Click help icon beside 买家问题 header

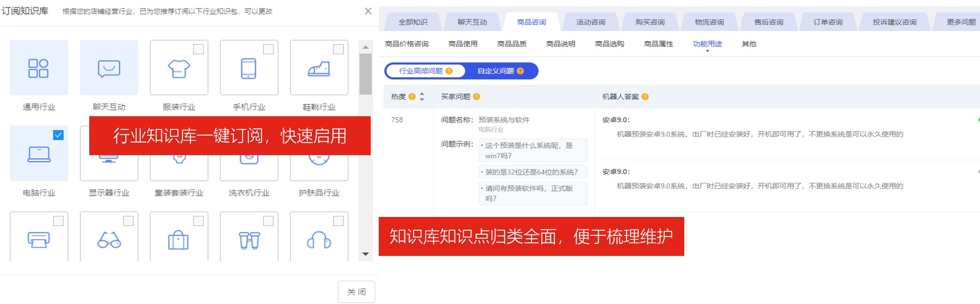coord(477,97)
